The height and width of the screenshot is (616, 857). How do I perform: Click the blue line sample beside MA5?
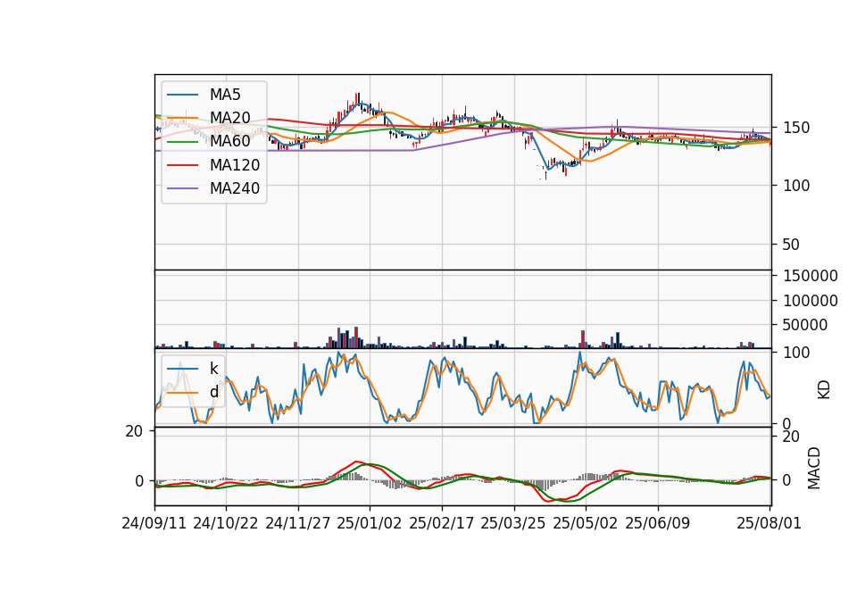click(182, 96)
